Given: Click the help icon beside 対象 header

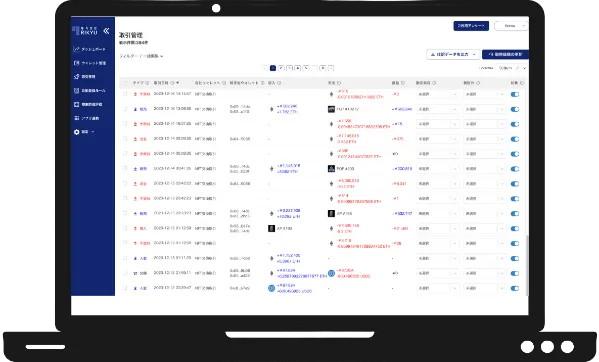Looking at the screenshot, I should click(522, 83).
